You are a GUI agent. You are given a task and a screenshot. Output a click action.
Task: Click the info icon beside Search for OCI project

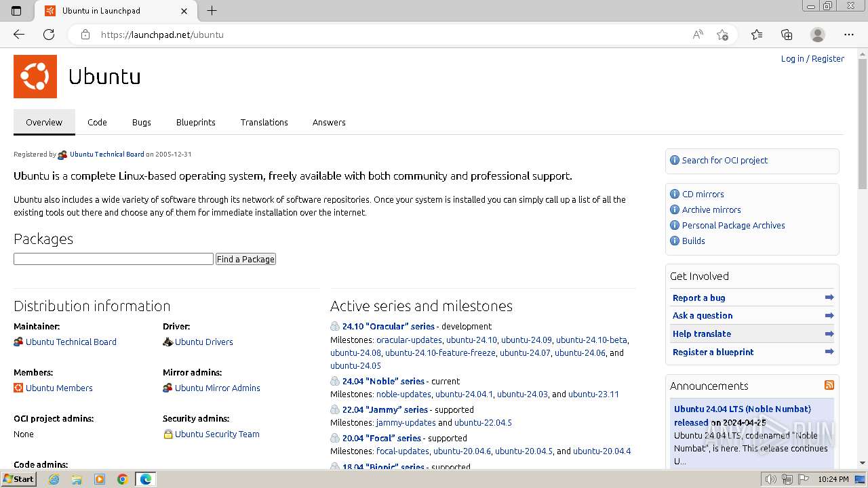click(675, 160)
